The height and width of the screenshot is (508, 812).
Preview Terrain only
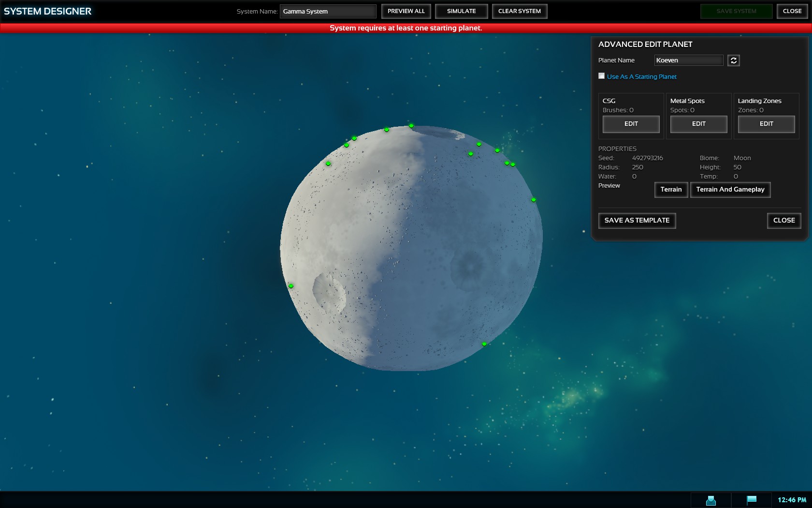click(671, 190)
